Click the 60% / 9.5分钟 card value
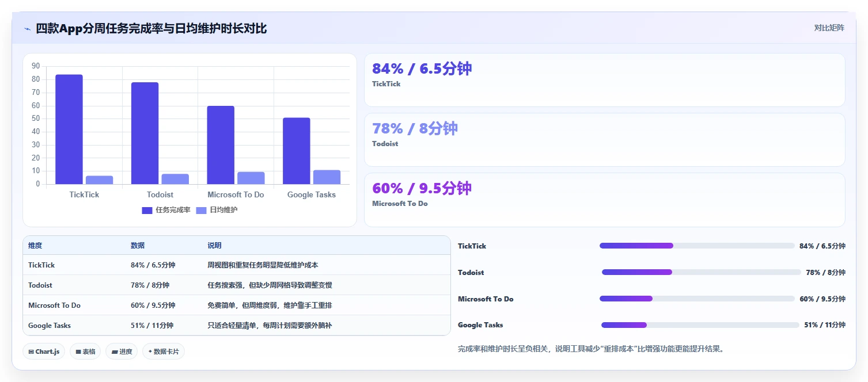This screenshot has width=868, height=382. (x=422, y=188)
